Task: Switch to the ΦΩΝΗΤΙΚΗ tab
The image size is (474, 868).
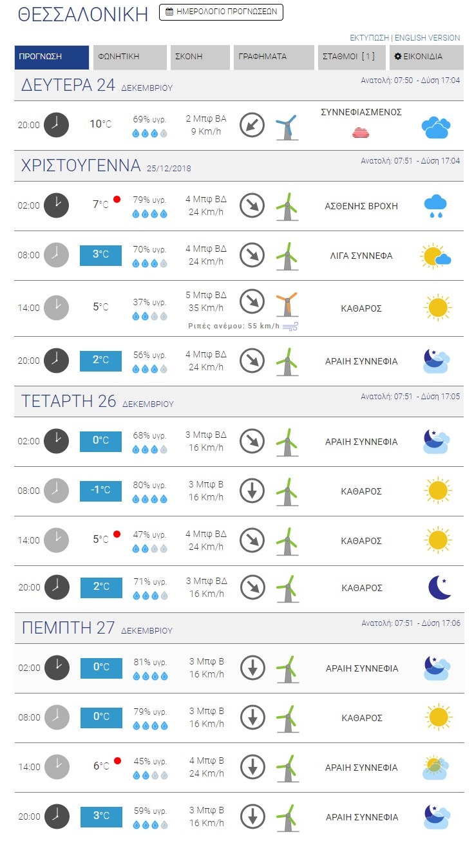Action: click(x=129, y=57)
